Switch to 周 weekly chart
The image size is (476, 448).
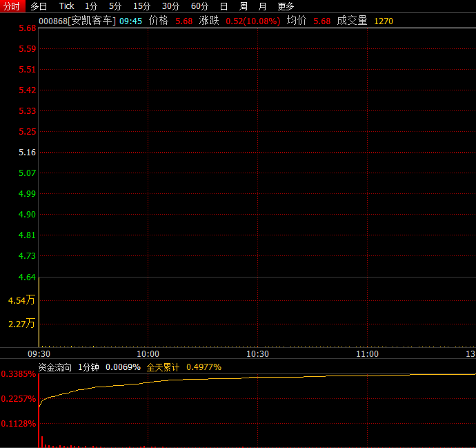[243, 6]
